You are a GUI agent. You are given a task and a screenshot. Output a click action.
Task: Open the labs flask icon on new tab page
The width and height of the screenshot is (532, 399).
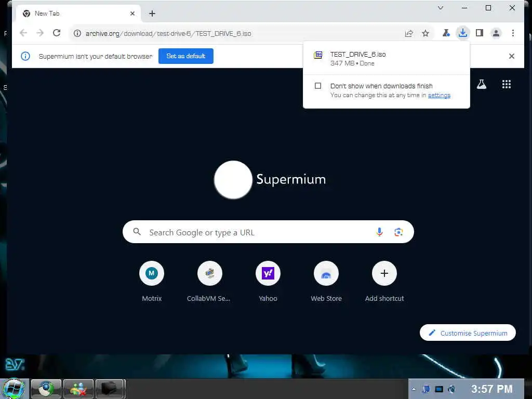(x=482, y=84)
